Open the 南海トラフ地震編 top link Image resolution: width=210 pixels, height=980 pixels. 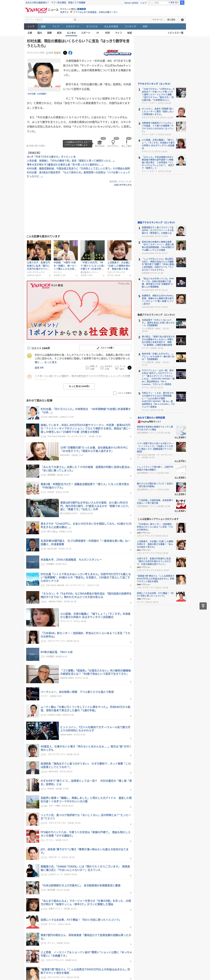(77, 2)
